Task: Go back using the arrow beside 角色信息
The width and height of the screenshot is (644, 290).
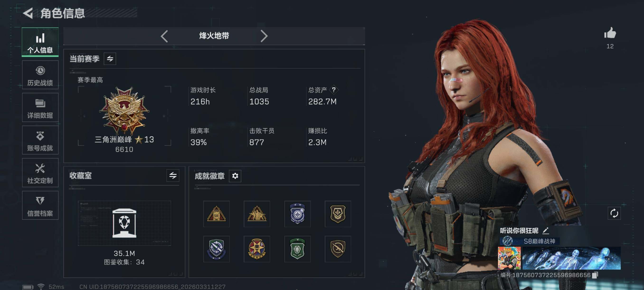Action: [28, 13]
